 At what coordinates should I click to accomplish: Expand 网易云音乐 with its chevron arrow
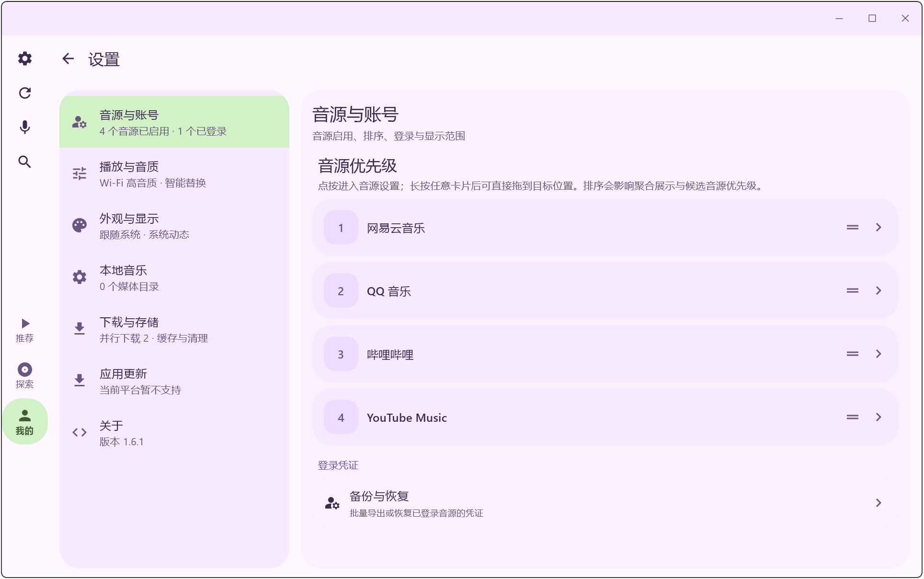(x=878, y=227)
